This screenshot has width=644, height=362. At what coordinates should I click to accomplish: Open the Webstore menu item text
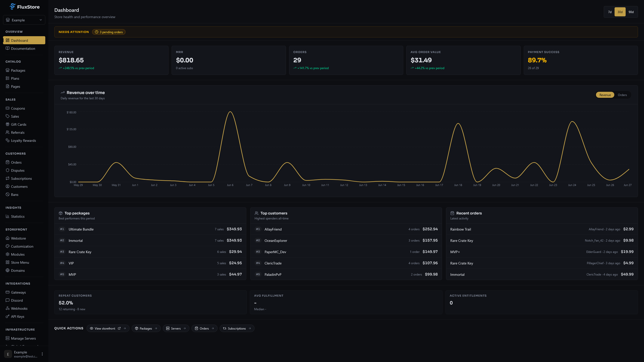[18, 238]
